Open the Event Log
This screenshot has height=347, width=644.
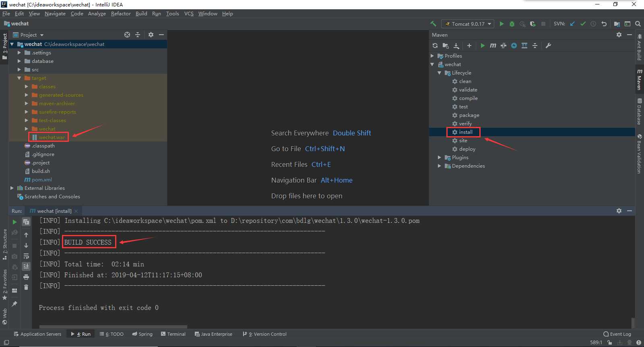pos(617,334)
